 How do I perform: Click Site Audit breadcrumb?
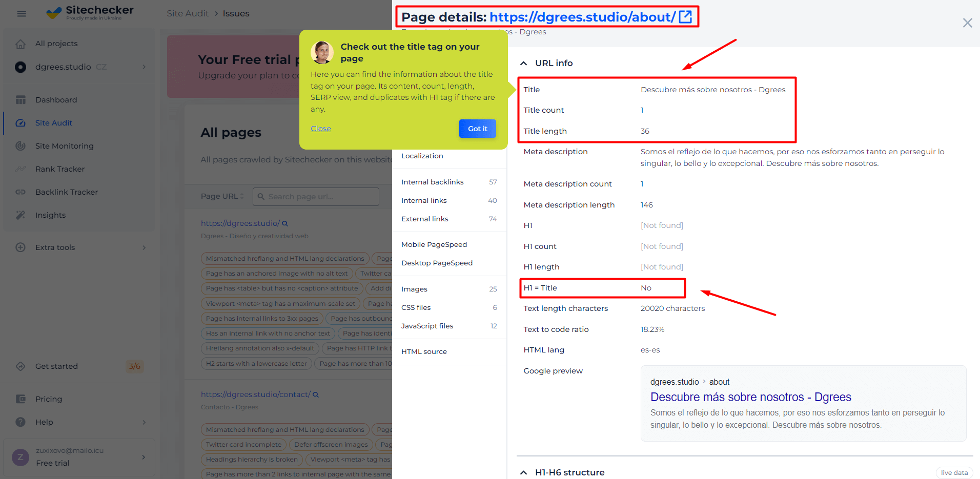(188, 13)
